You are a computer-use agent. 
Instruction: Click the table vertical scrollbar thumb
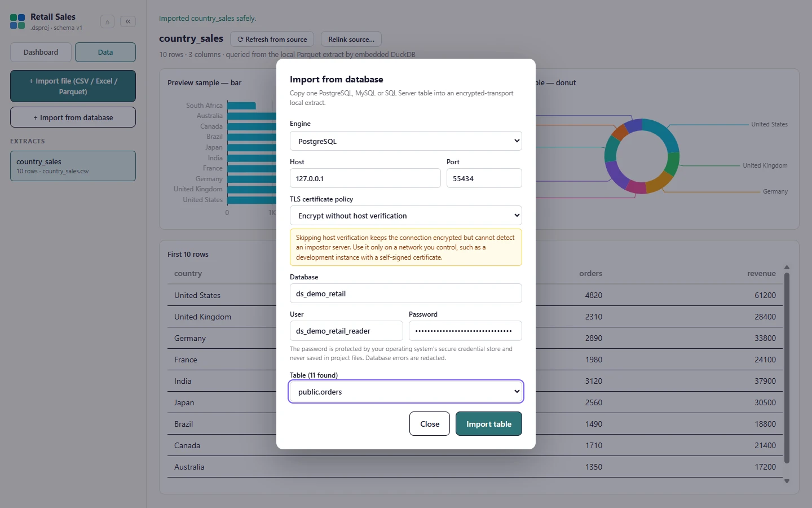pos(787,368)
